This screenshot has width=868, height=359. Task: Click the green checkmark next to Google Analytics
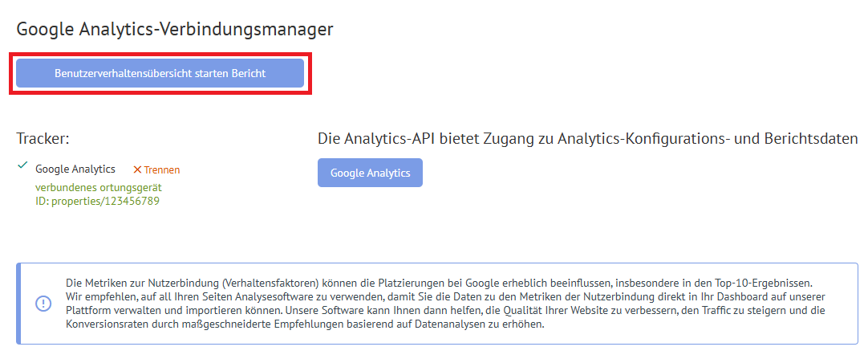(22, 165)
